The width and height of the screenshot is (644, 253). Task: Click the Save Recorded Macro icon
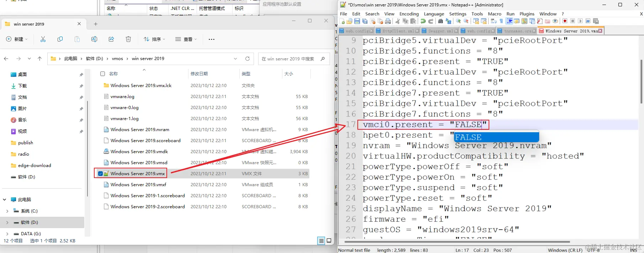pyautogui.click(x=596, y=21)
